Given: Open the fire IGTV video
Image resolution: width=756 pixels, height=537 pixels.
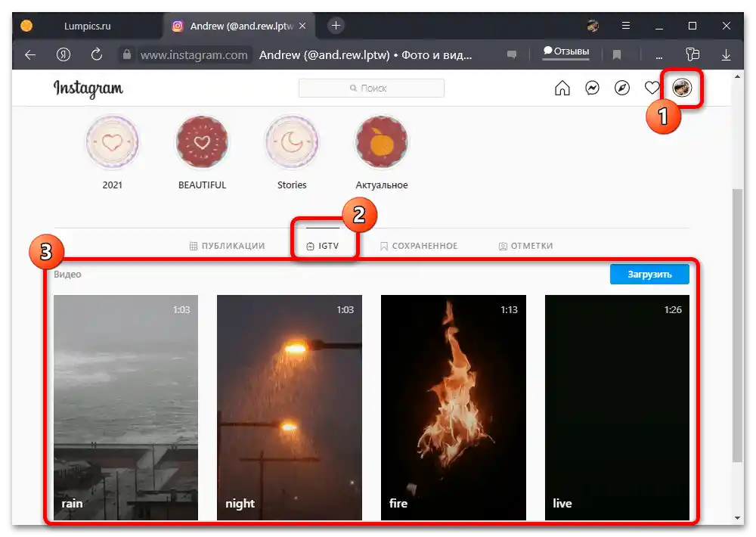Looking at the screenshot, I should 453,408.
